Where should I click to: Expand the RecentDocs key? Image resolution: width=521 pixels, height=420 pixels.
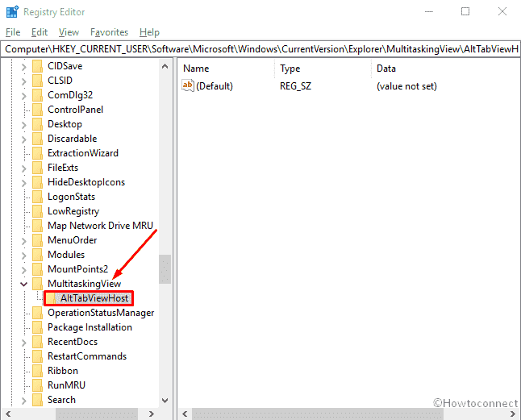coord(23,343)
